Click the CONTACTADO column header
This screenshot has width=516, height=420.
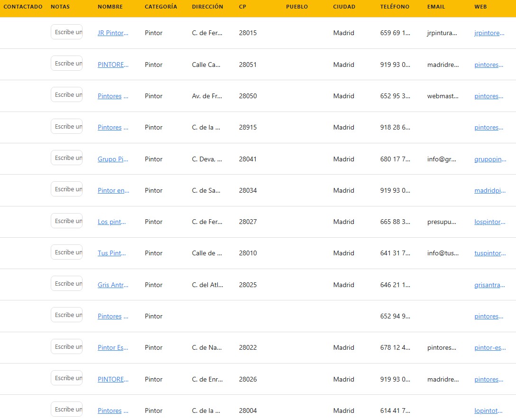click(23, 7)
